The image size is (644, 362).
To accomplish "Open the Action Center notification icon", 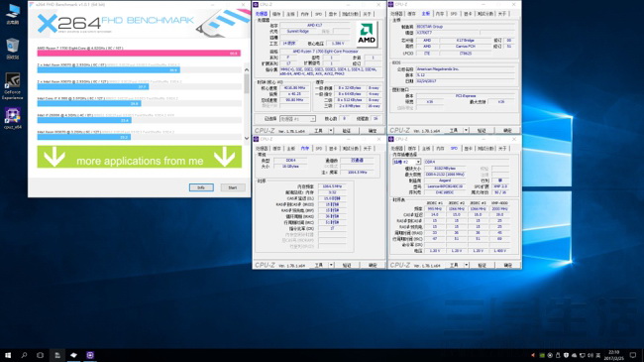I will click(x=633, y=355).
